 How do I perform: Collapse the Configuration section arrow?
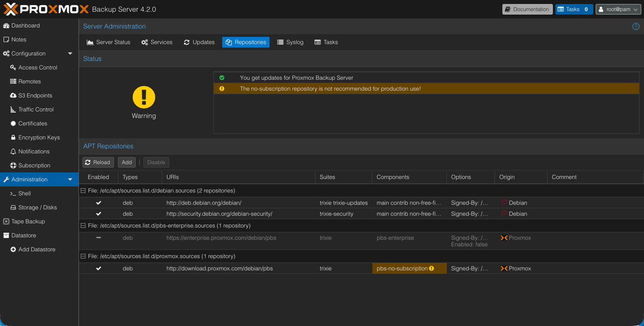[x=70, y=53]
